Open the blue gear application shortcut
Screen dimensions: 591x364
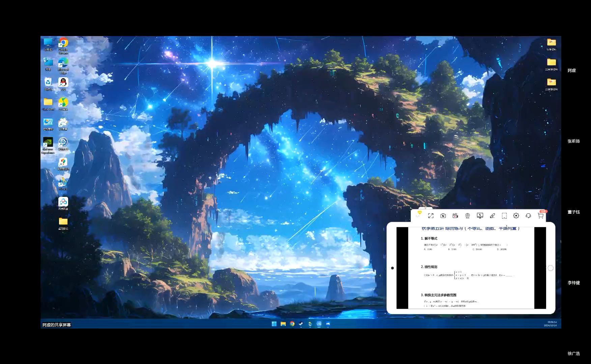(63, 144)
